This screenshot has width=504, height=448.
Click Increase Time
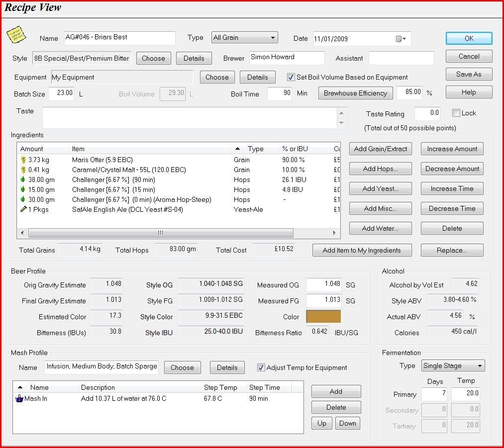tap(452, 188)
